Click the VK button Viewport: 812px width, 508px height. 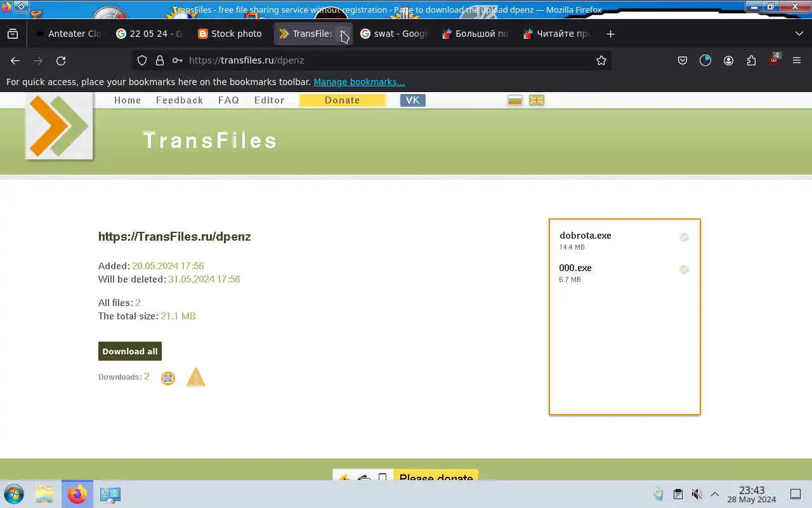(x=413, y=100)
